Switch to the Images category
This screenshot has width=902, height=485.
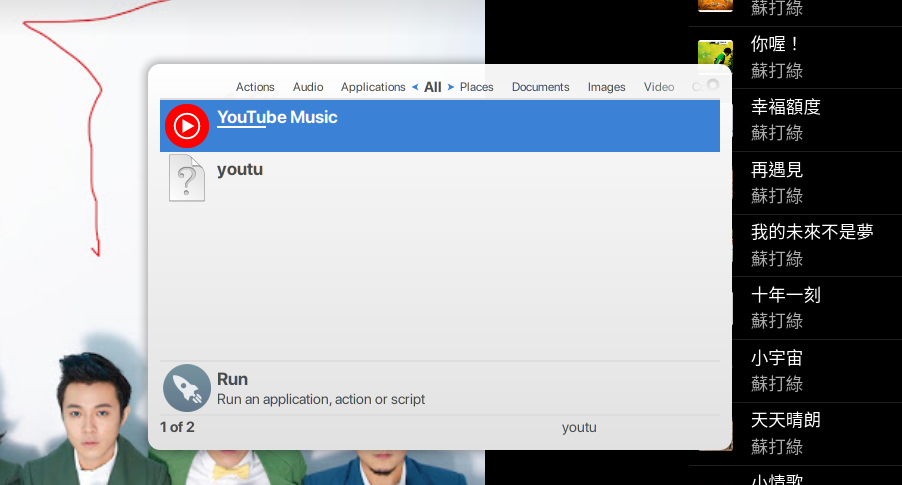[x=606, y=87]
